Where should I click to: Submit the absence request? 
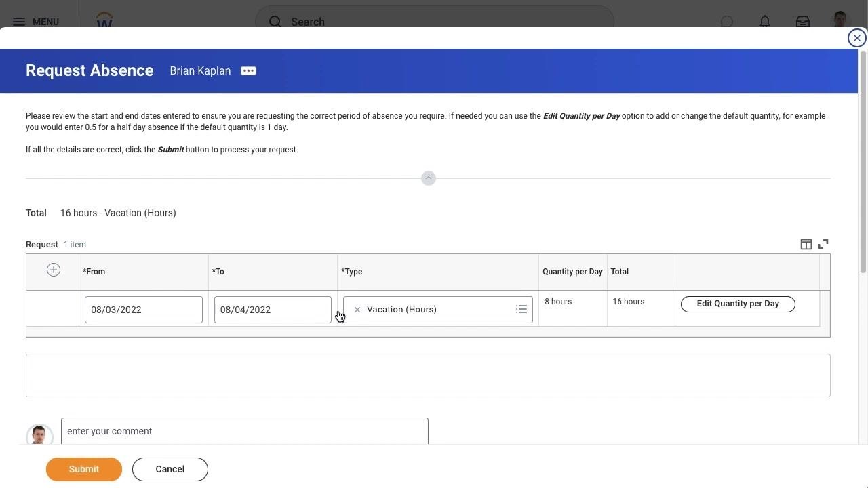click(84, 469)
